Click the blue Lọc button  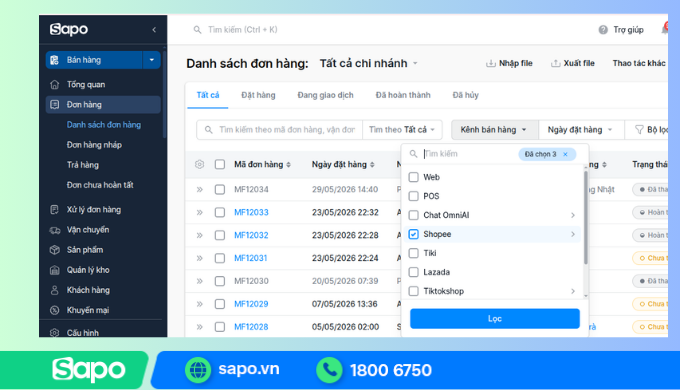coord(495,318)
